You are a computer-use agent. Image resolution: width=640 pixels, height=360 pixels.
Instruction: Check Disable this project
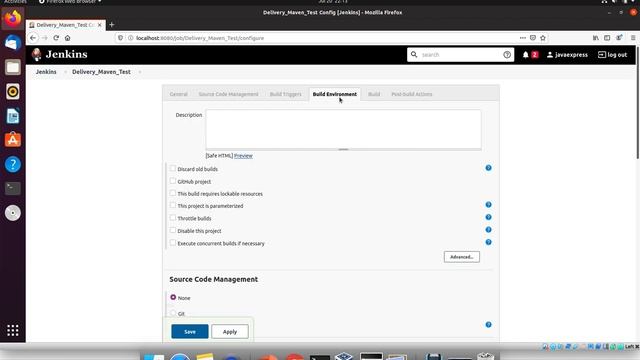173,230
